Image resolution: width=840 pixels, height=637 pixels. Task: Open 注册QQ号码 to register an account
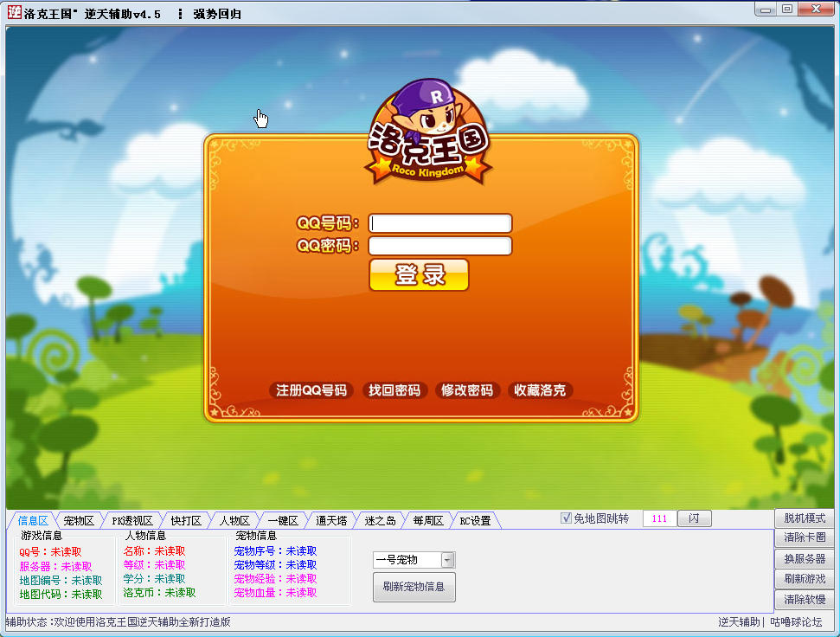(311, 390)
